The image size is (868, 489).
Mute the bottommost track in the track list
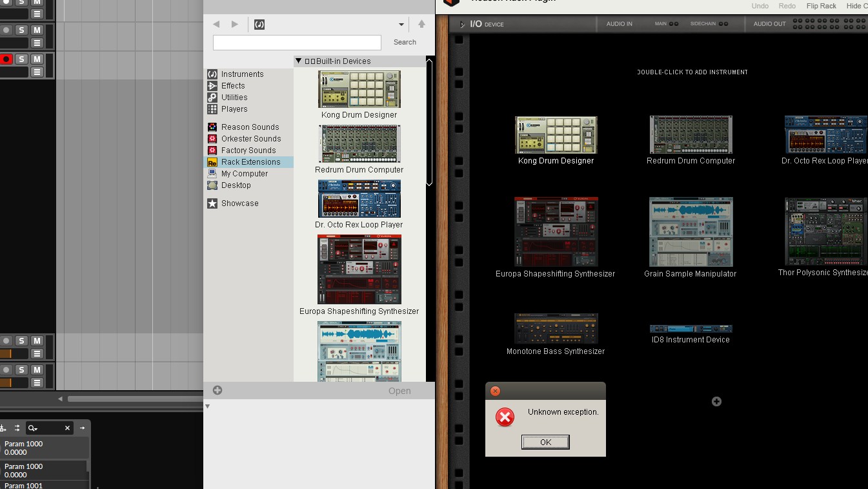pos(37,369)
